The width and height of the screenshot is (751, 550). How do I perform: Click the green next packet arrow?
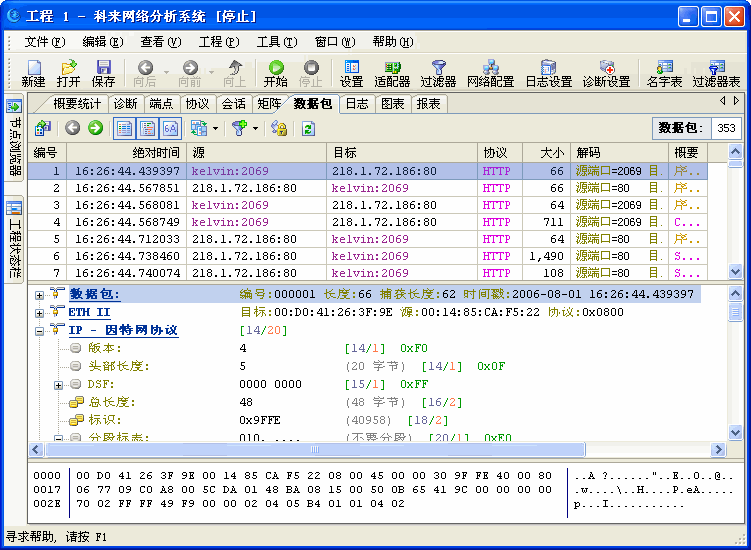pos(95,128)
